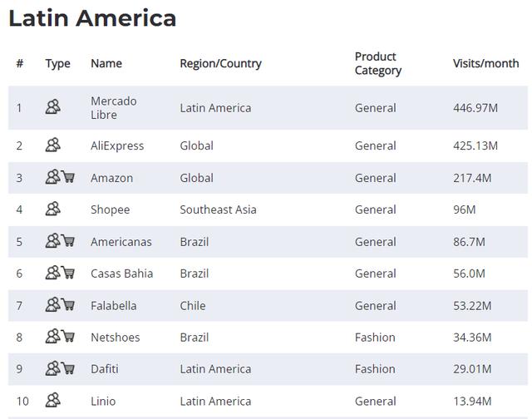Click the cart icon in Falabella row
532x419 pixels.
click(67, 305)
